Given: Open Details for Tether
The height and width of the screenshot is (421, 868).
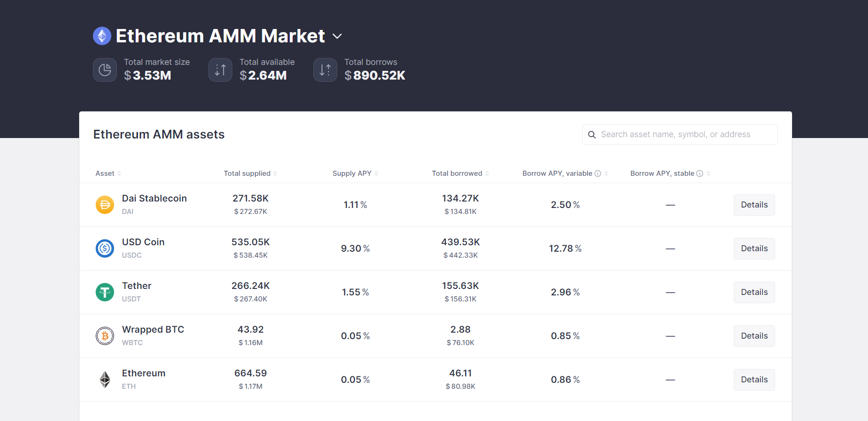Looking at the screenshot, I should pyautogui.click(x=754, y=292).
